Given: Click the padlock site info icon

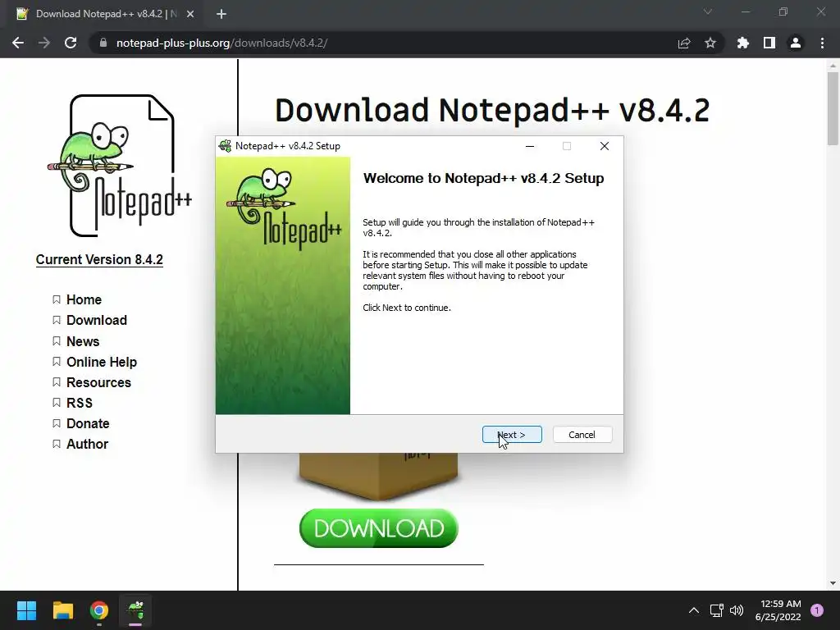Looking at the screenshot, I should coord(103,43).
